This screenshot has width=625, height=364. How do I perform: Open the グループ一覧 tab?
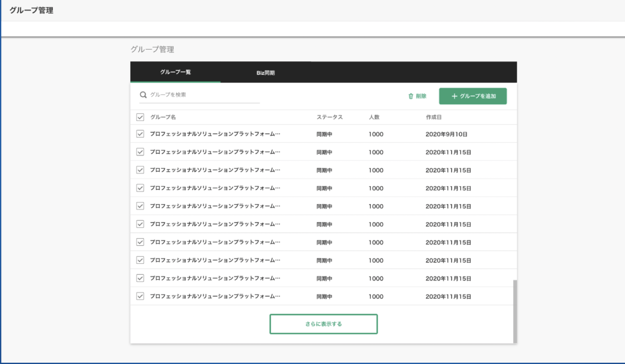(175, 72)
